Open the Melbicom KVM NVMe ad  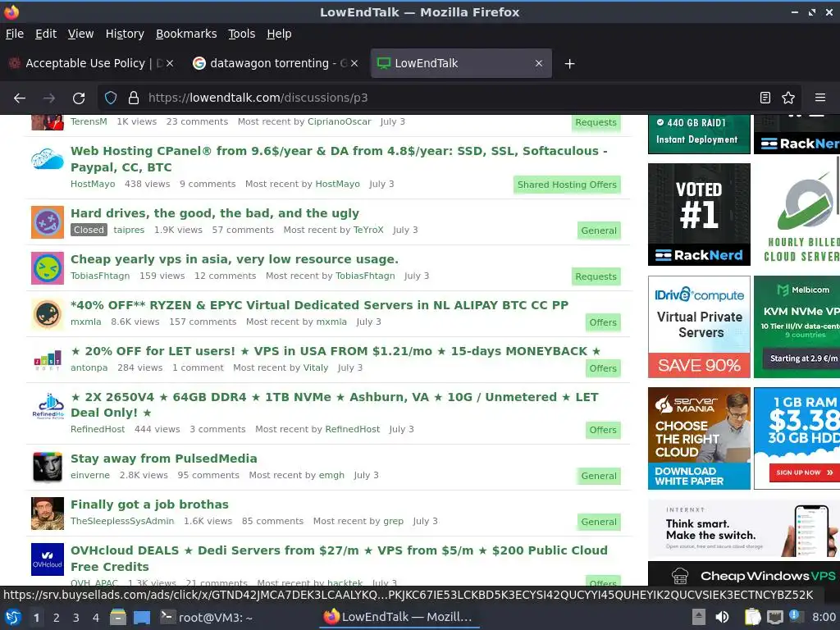[x=797, y=326]
